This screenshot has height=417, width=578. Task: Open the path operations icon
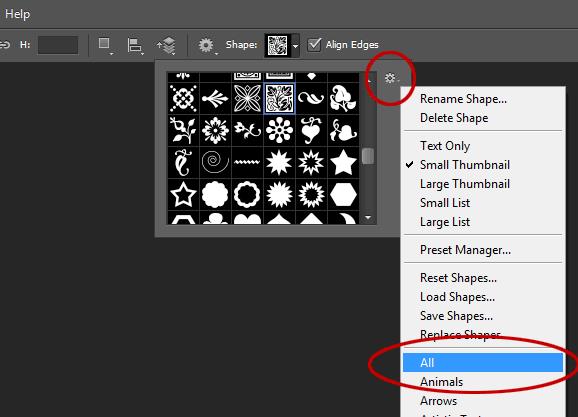(105, 46)
